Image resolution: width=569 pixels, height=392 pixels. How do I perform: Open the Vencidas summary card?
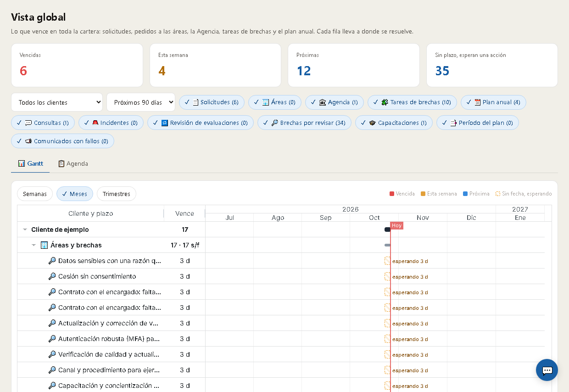click(x=77, y=65)
